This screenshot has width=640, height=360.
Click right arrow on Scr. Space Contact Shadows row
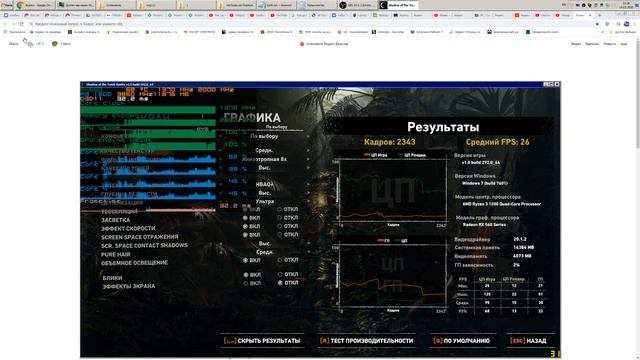308,244
